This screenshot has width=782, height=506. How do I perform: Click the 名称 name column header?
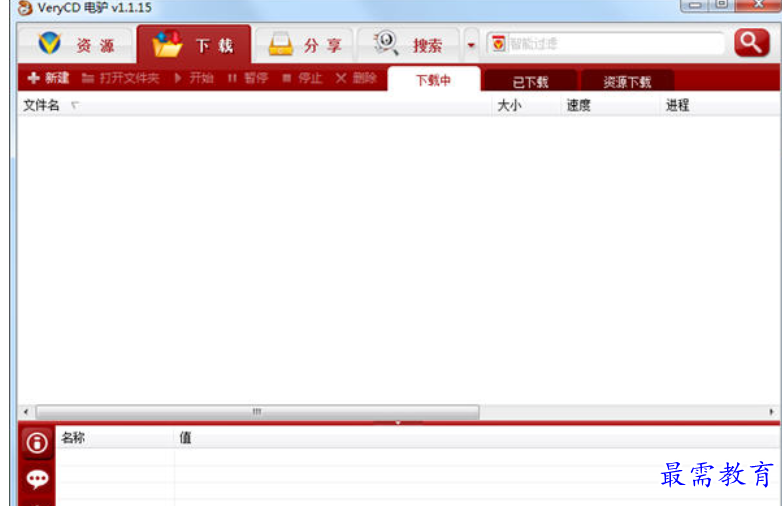click(x=115, y=438)
